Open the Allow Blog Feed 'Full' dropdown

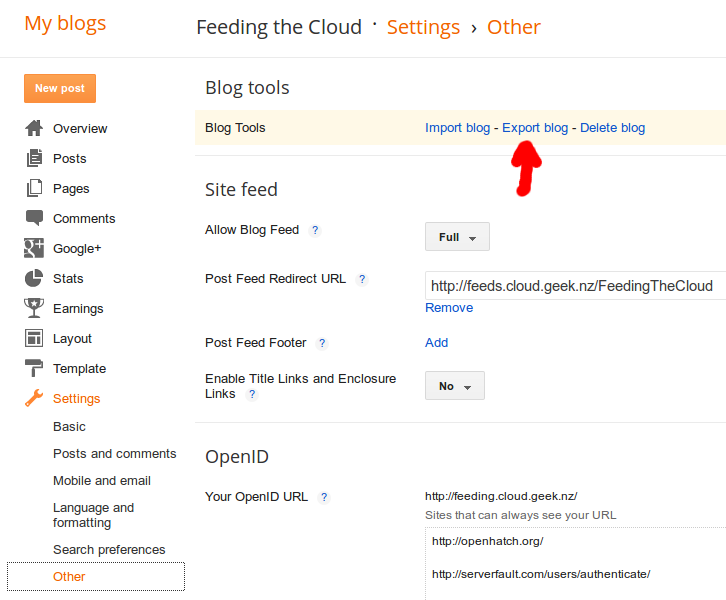(x=457, y=237)
